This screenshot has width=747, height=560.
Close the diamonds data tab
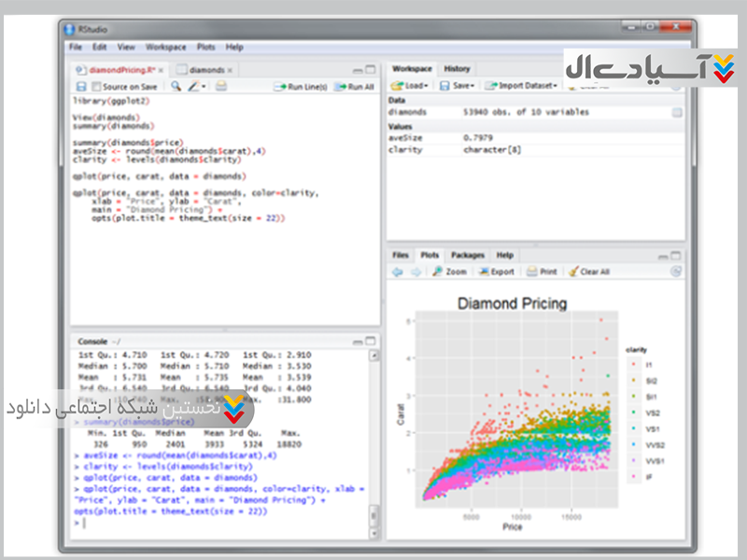coord(230,70)
